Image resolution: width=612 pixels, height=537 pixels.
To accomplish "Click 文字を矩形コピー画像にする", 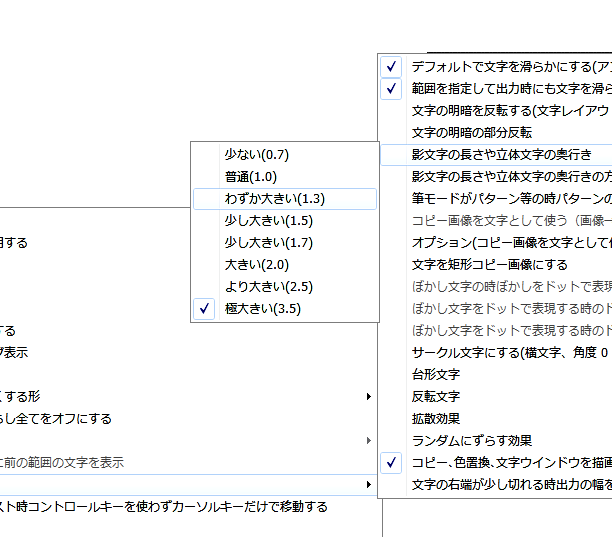I will click(490, 265).
